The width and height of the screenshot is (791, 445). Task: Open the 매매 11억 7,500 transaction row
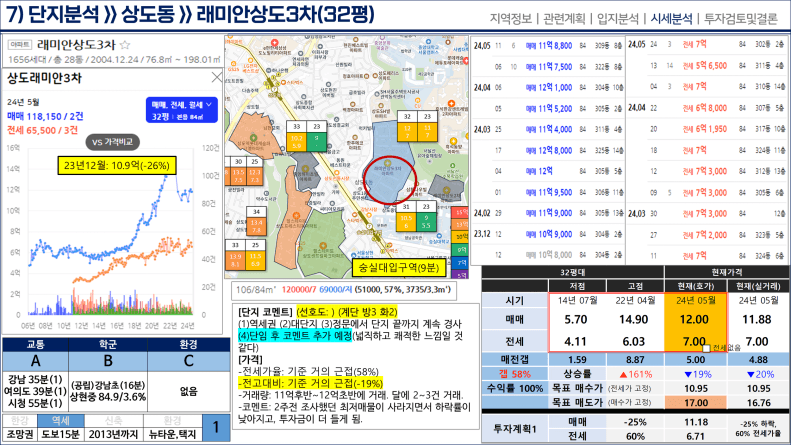(548, 67)
